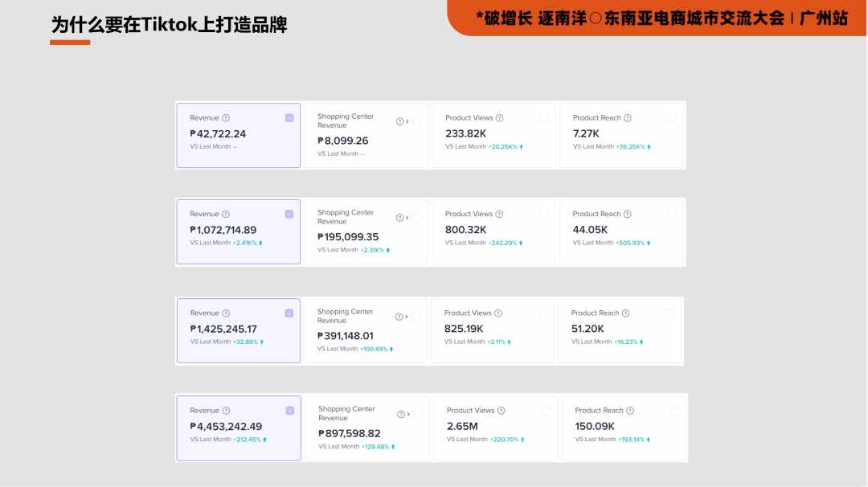
Task: Click help icon on Product Reach 7.27K card
Action: tap(627, 118)
